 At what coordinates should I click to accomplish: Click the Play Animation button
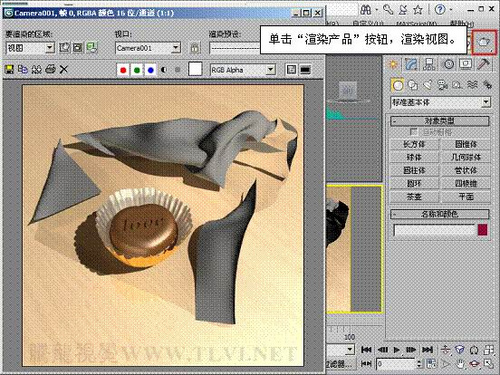point(396,350)
